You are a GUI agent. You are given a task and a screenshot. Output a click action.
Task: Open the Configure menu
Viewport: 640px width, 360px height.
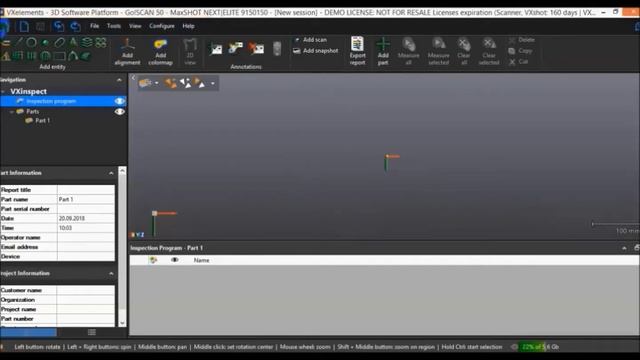pyautogui.click(x=162, y=26)
